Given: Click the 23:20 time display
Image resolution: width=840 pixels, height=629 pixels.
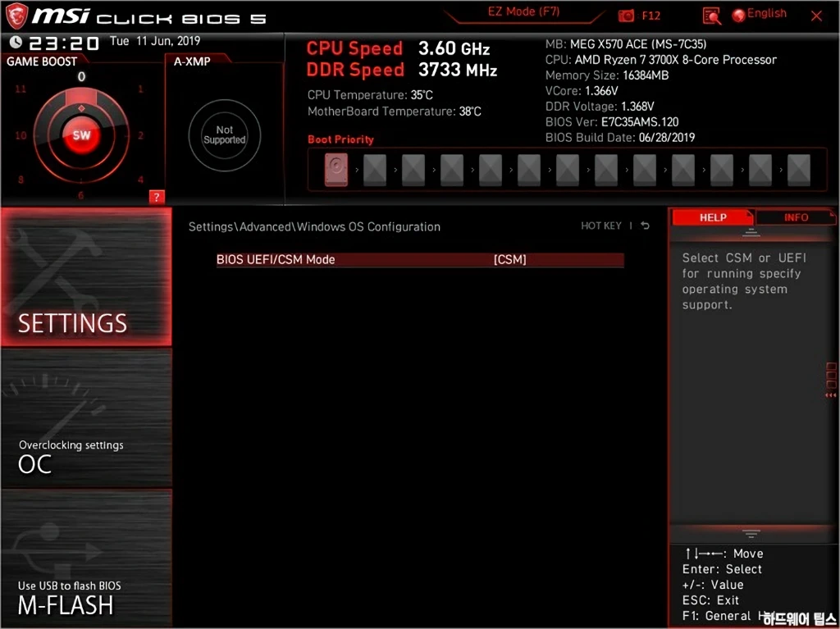Looking at the screenshot, I should point(64,43).
